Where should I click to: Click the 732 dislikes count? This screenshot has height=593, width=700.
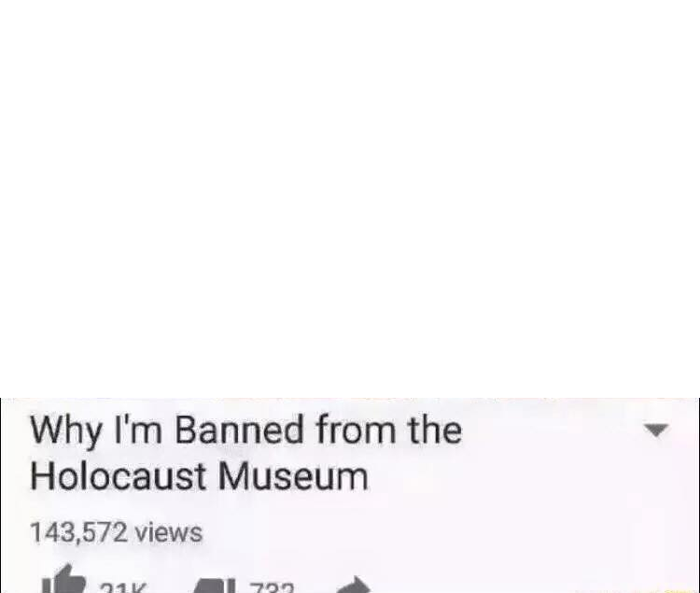coord(273,587)
